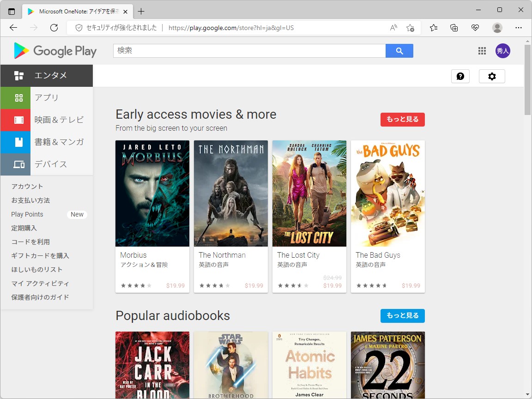This screenshot has width=532, height=399.
Task: Click the エンタメ category icon
Action: [x=19, y=76]
